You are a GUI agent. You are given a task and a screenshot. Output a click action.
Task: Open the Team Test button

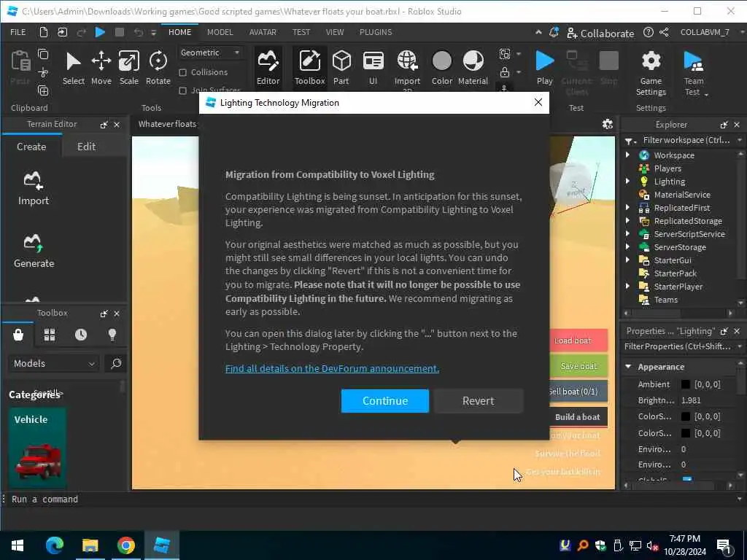[x=694, y=74]
